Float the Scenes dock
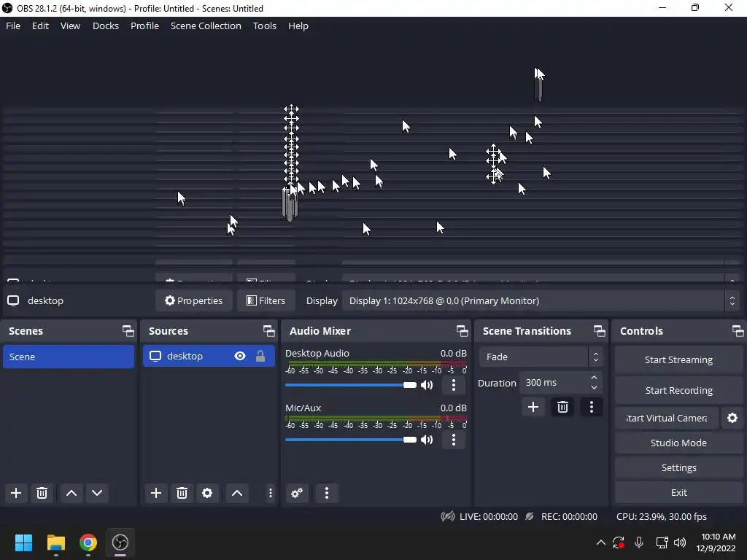 click(128, 331)
